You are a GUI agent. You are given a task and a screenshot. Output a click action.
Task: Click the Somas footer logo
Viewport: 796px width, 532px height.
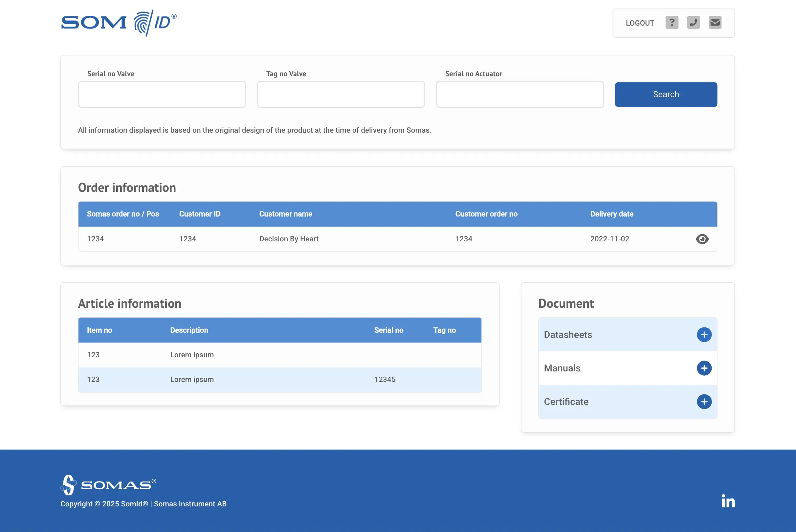click(108, 485)
